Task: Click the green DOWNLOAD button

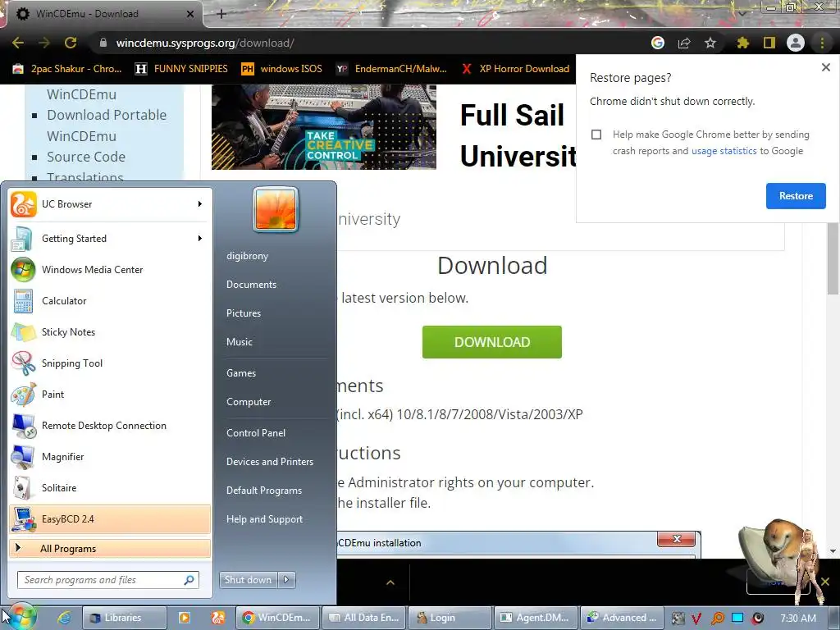Action: click(x=492, y=342)
